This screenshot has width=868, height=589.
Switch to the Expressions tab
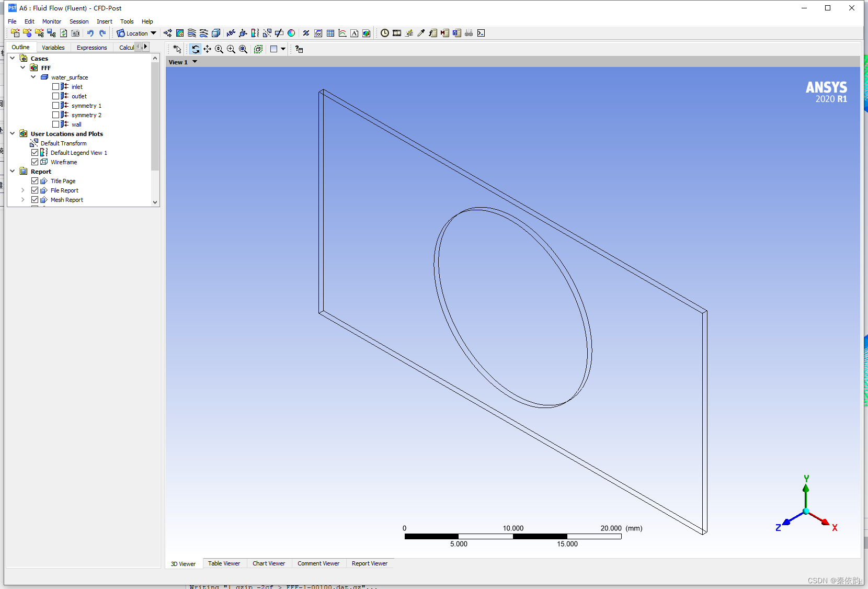pyautogui.click(x=92, y=47)
